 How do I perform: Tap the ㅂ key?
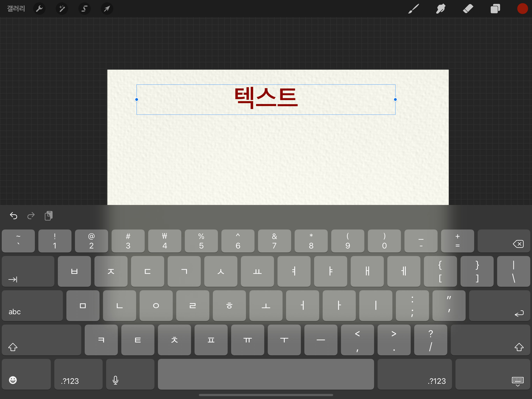pos(74,271)
